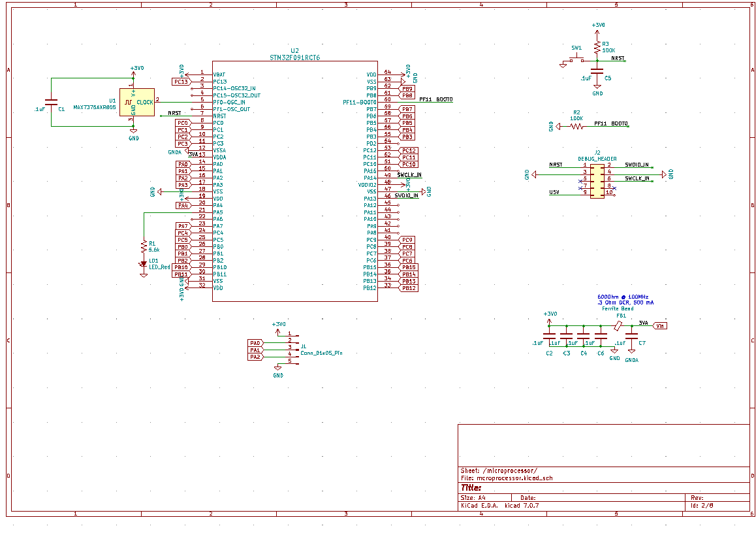Select the SW1 push-button switch symbol
This screenshot has height=541, width=756.
pos(576,59)
